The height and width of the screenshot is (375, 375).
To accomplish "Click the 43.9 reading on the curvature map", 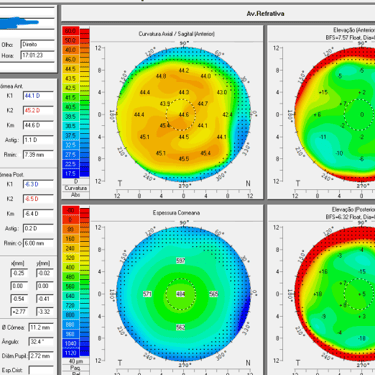I will pos(165,104).
